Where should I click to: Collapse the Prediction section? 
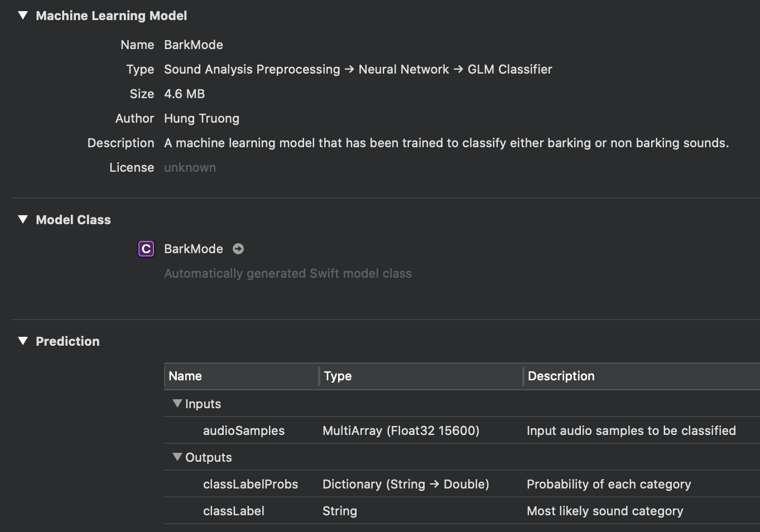pyautogui.click(x=23, y=341)
